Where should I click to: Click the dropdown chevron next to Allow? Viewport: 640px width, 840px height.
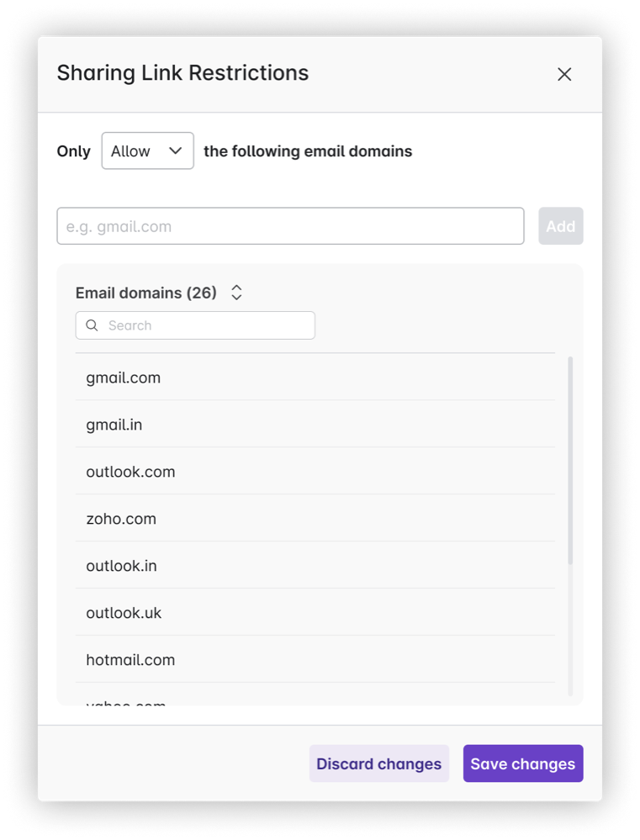175,151
